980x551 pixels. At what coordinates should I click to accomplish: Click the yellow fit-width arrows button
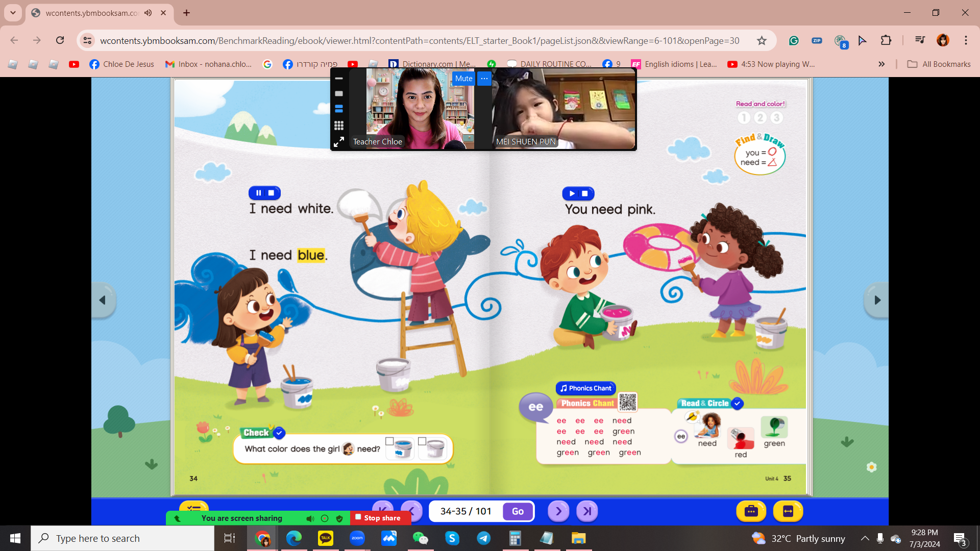(x=788, y=511)
